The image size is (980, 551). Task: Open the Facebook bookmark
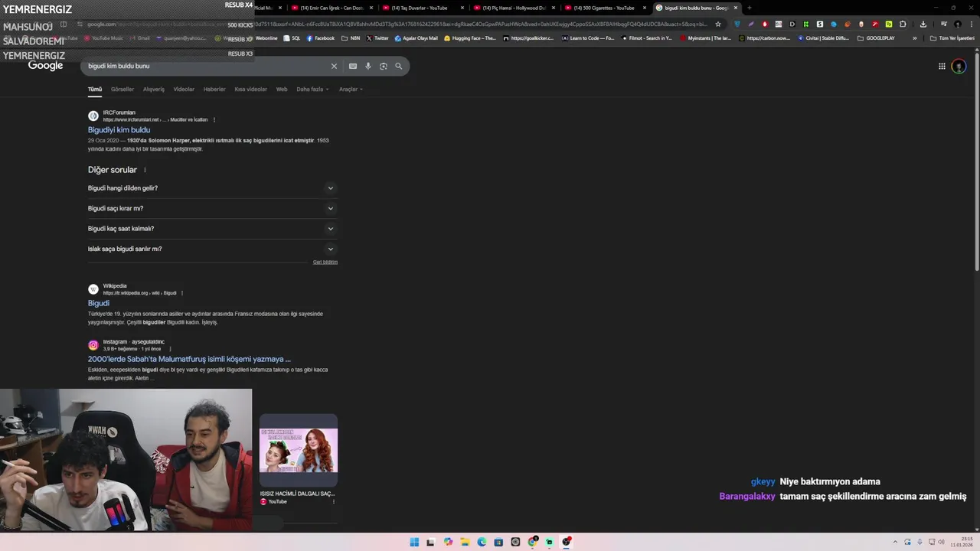click(x=321, y=38)
